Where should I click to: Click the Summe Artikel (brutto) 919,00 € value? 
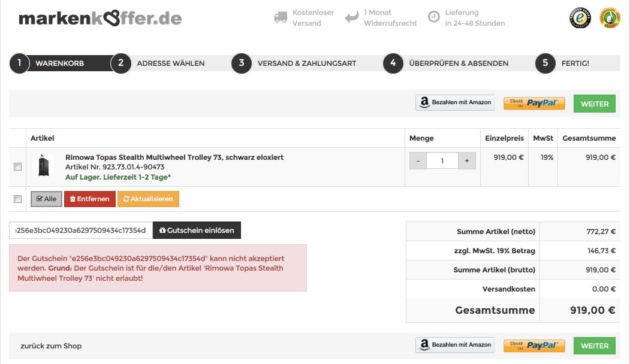(601, 269)
